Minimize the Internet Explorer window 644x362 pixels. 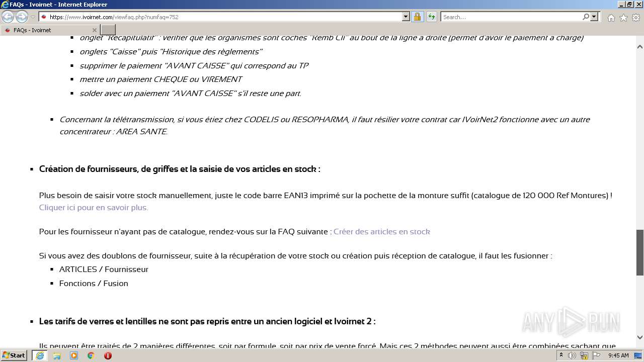621,4
